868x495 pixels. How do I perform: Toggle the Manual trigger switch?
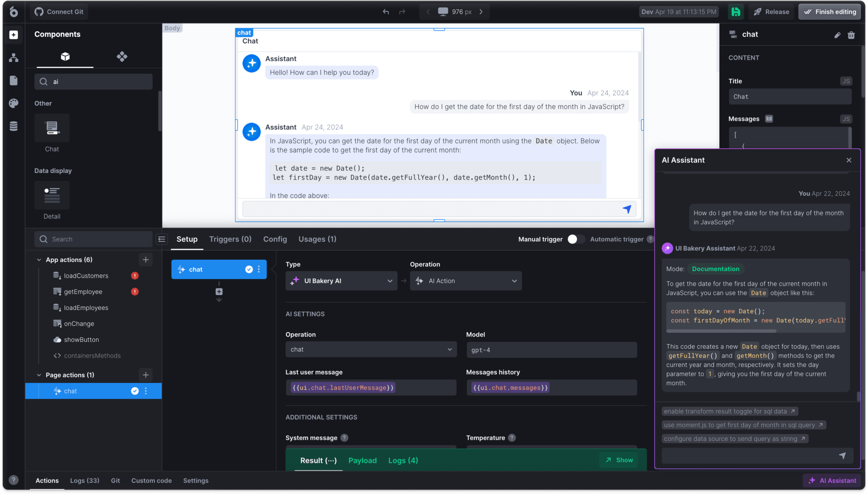point(576,239)
